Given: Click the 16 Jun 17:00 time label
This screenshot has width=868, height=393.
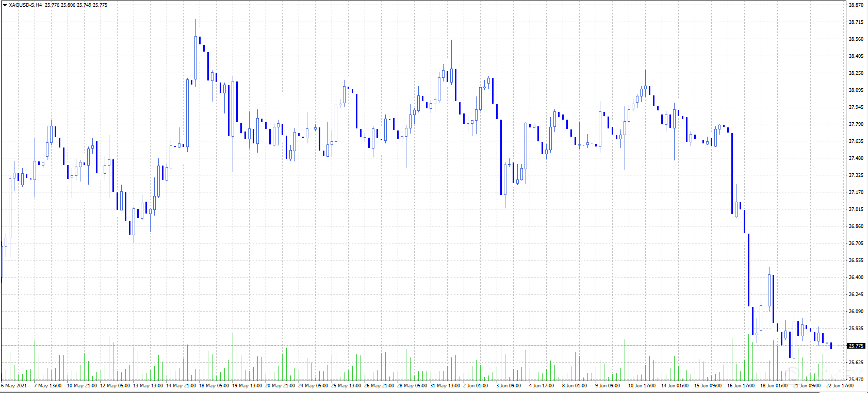Looking at the screenshot, I should [x=741, y=386].
